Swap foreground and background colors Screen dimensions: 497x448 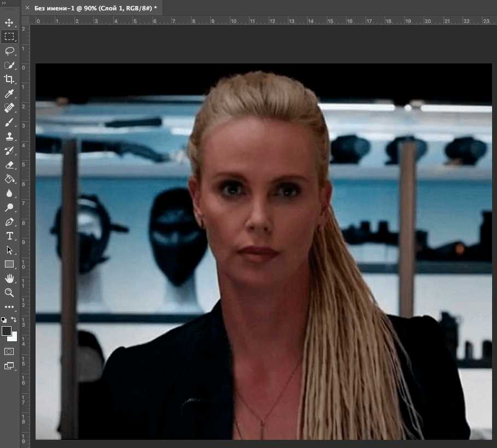tap(14, 319)
